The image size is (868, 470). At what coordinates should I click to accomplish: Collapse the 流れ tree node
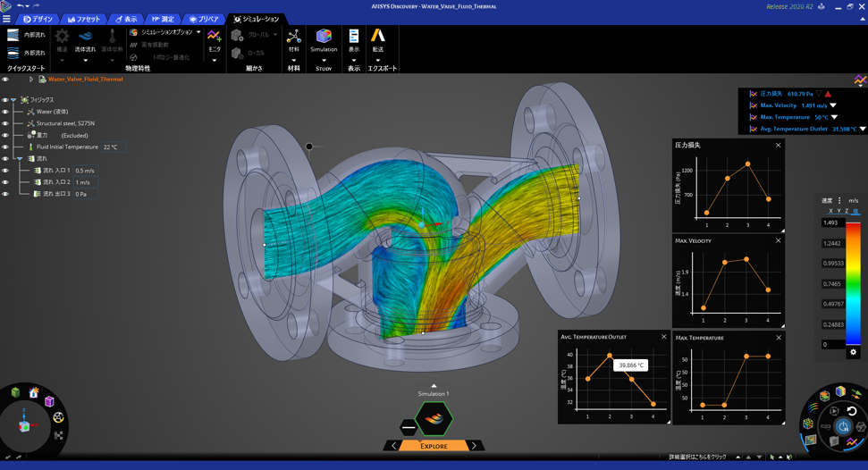point(20,159)
